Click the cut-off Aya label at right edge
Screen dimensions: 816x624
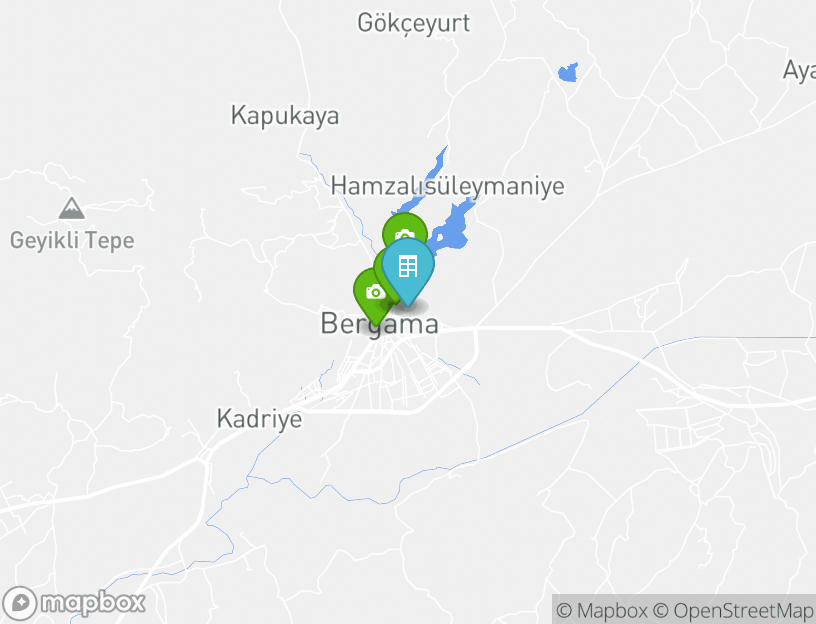pyautogui.click(x=799, y=71)
